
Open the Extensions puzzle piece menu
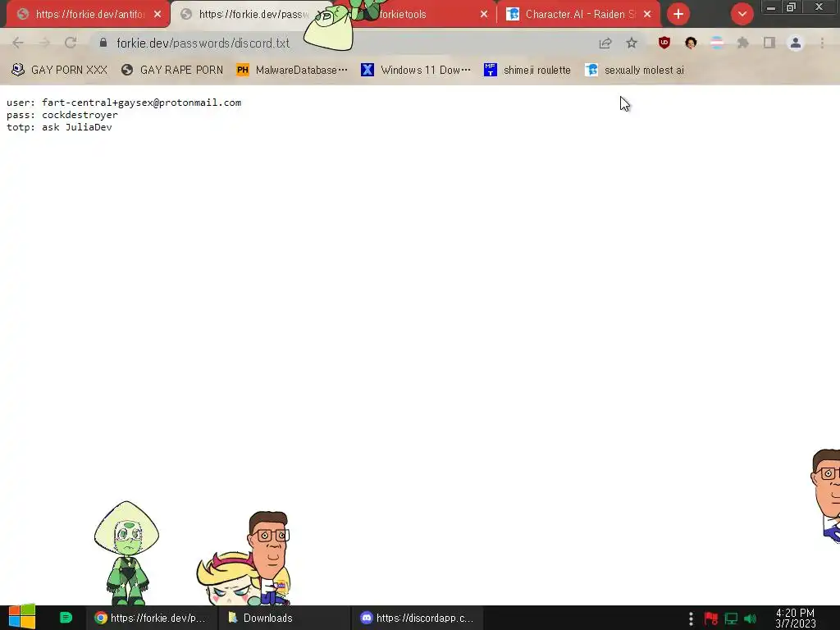click(x=743, y=43)
